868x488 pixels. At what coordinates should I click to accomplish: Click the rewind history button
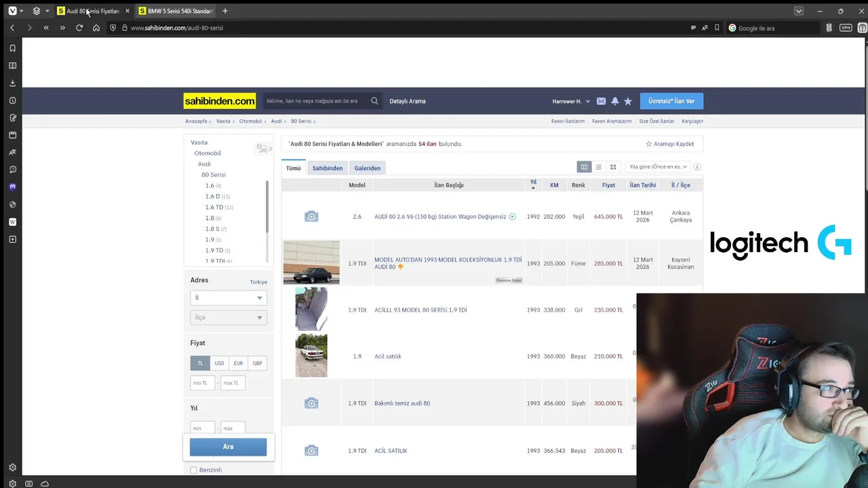pos(46,28)
